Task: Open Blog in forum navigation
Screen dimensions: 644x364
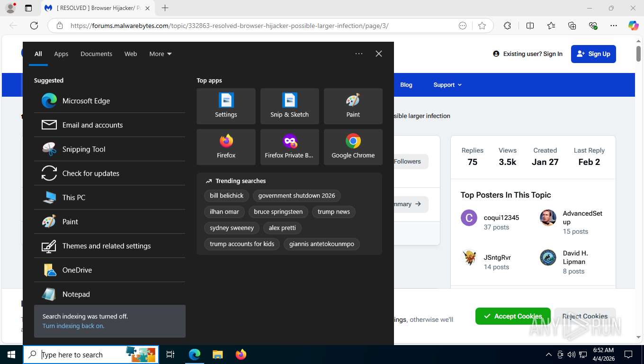Action: pos(406,85)
